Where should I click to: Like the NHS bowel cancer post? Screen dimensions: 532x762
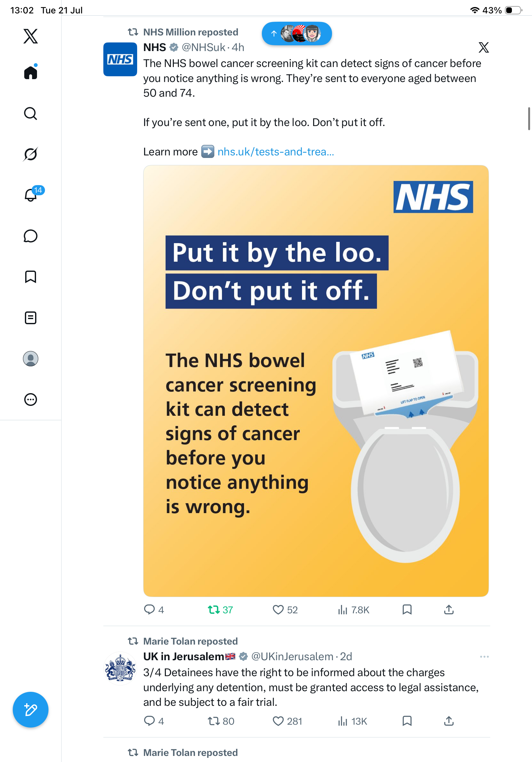[285, 610]
